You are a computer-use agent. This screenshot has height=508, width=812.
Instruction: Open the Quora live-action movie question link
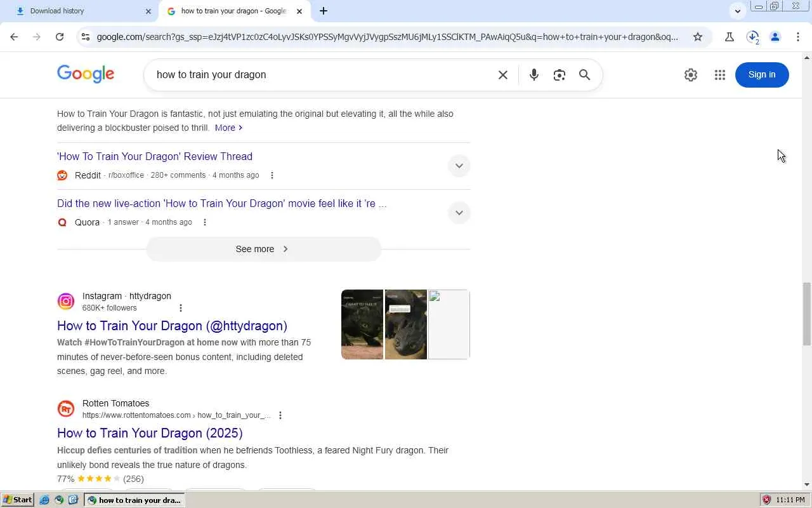coord(222,203)
